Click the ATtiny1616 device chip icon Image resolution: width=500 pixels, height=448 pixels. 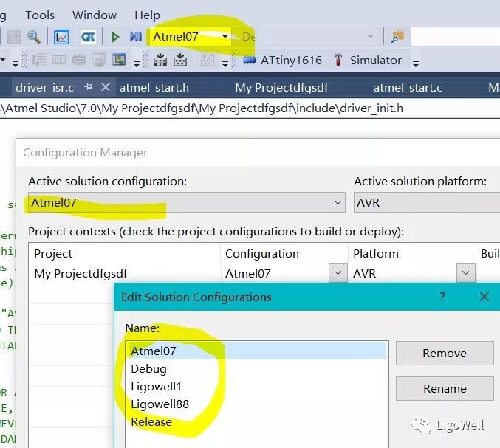click(x=250, y=60)
